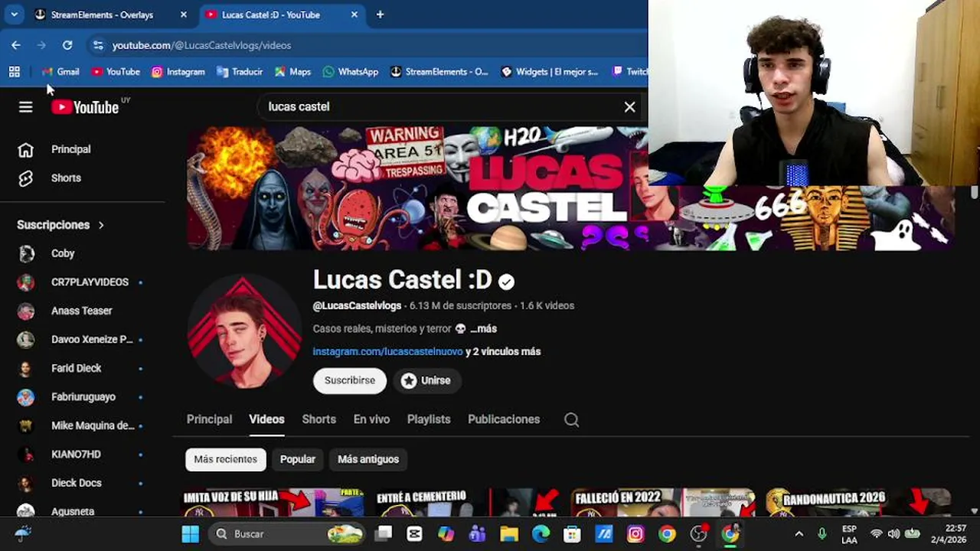Reload the page with the refresh icon
Viewport: 980px width, 551px height.
(67, 45)
